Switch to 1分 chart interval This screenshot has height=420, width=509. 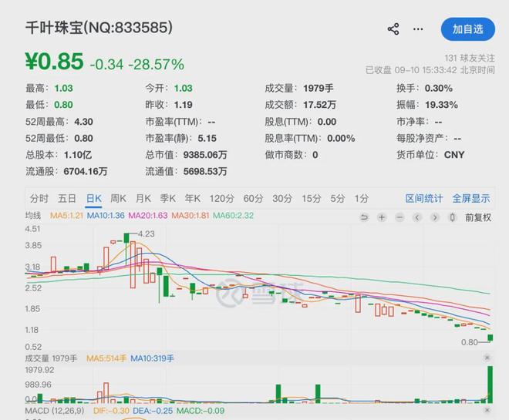(x=361, y=198)
